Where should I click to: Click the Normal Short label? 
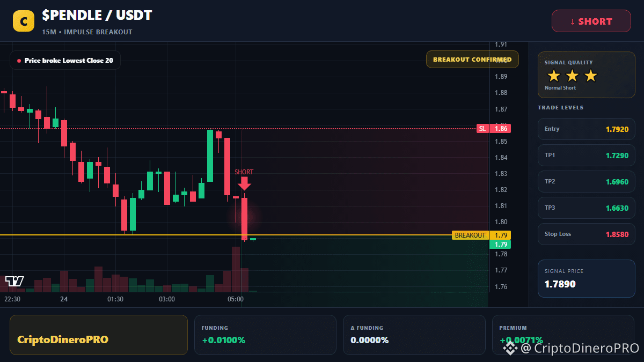pyautogui.click(x=560, y=88)
